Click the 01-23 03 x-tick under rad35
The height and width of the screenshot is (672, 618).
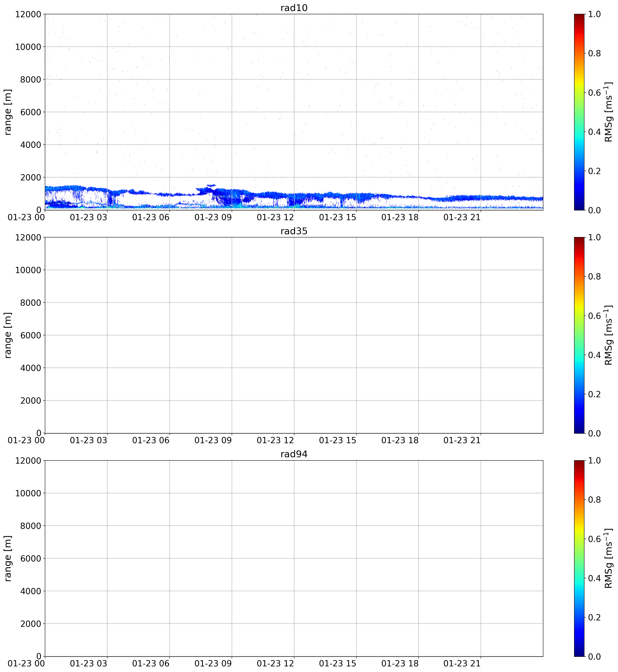[x=89, y=440]
